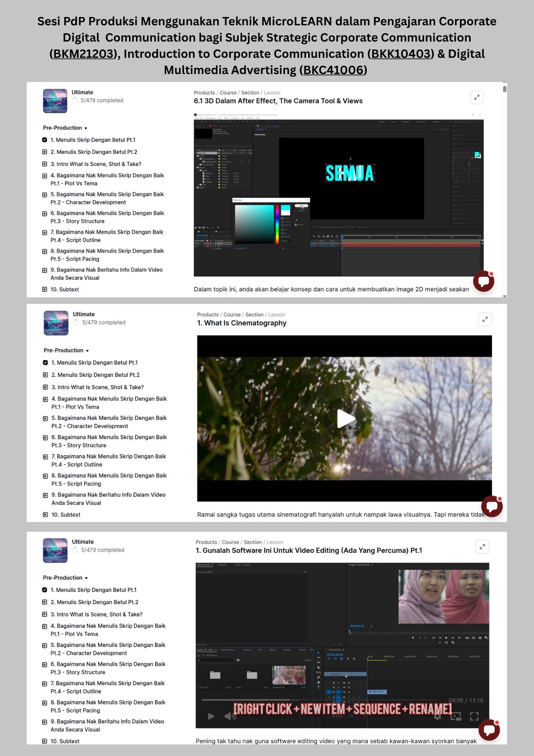This screenshot has width=534, height=756.
Task: Click the underlined BKK10403 code in the heading
Action: click(401, 54)
